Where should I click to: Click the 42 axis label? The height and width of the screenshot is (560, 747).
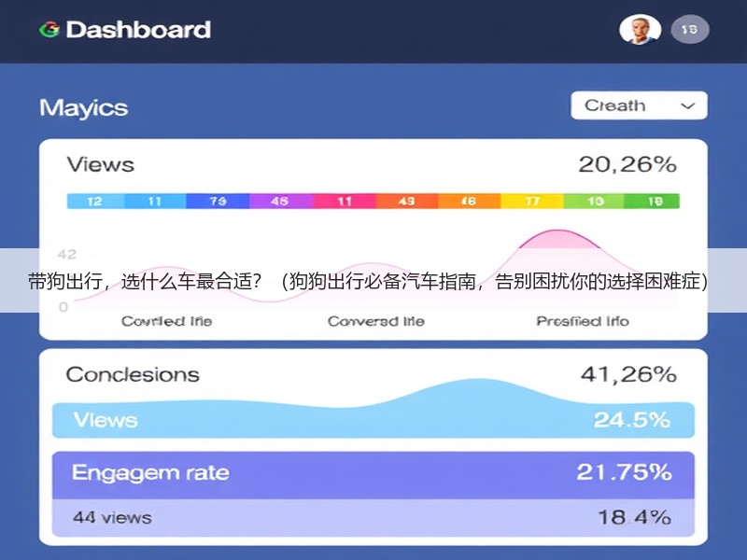(x=67, y=254)
